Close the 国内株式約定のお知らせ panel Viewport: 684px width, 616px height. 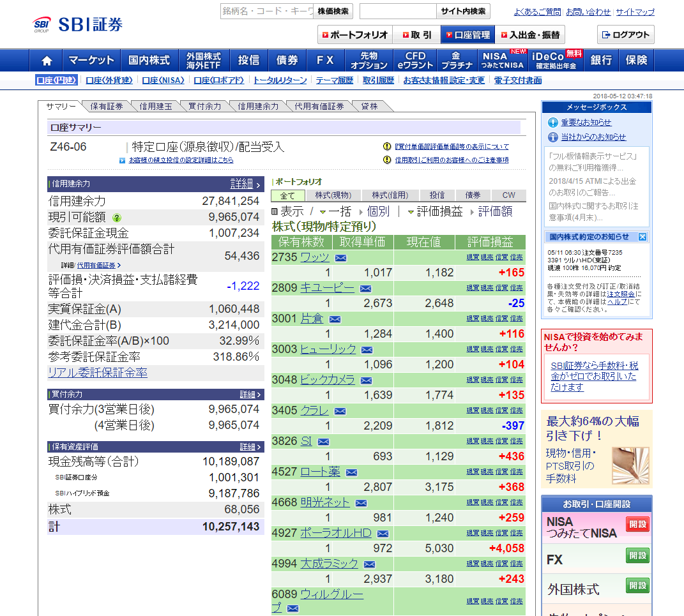pos(642,237)
